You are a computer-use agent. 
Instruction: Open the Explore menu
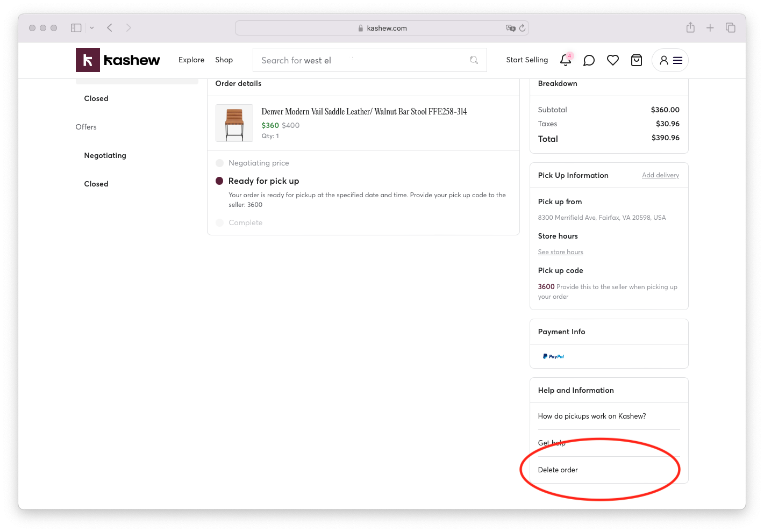(x=191, y=60)
